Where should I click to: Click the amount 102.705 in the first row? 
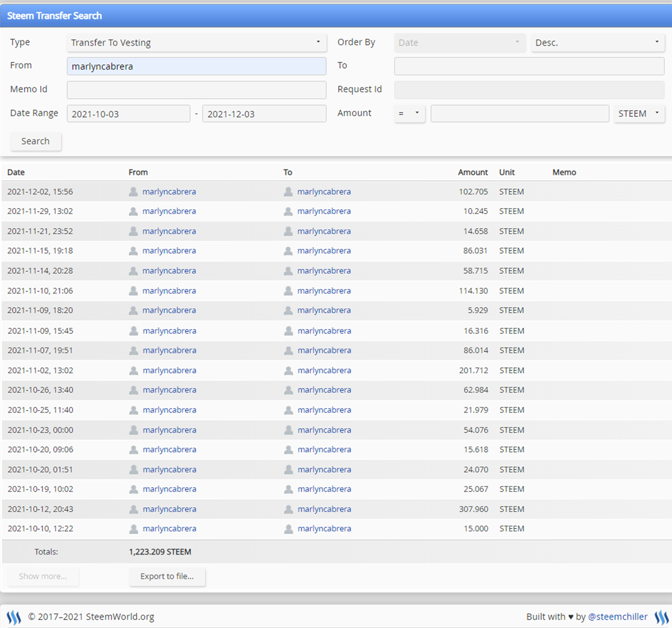tap(473, 191)
